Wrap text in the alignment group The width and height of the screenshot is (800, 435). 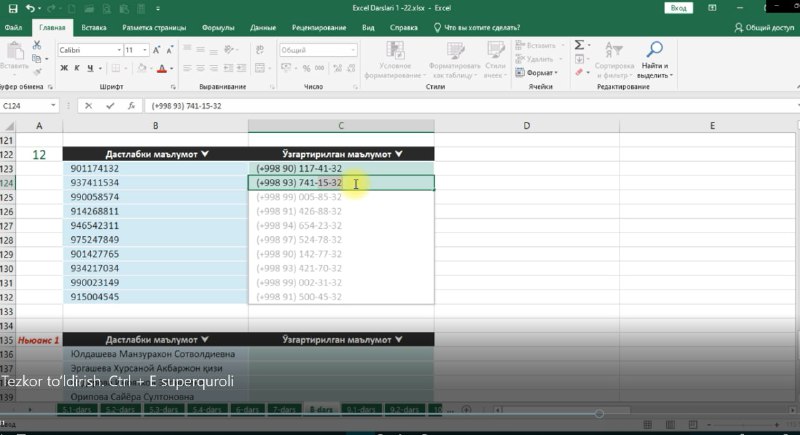260,49
